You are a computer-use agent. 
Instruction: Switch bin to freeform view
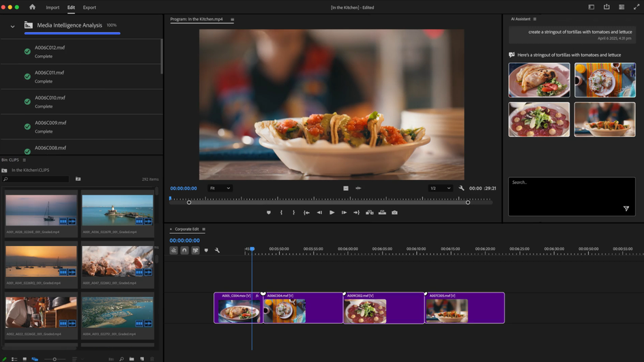[35, 359]
